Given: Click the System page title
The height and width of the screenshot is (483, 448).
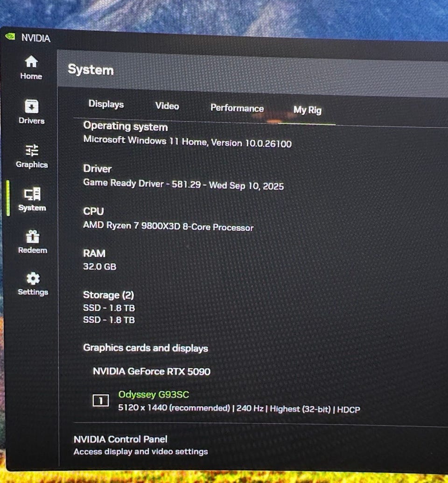Looking at the screenshot, I should (x=91, y=70).
